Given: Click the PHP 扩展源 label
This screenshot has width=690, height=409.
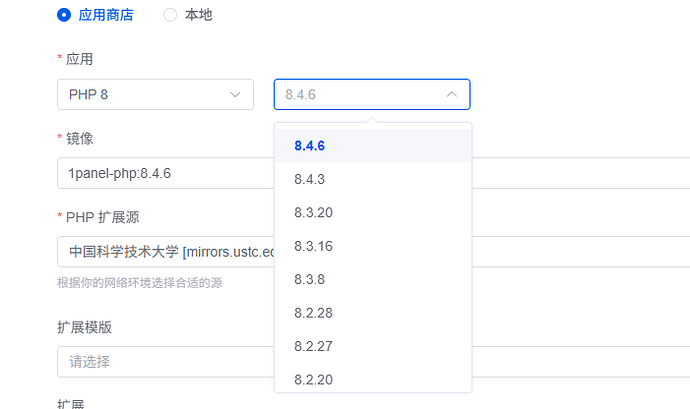Looking at the screenshot, I should 102,217.
